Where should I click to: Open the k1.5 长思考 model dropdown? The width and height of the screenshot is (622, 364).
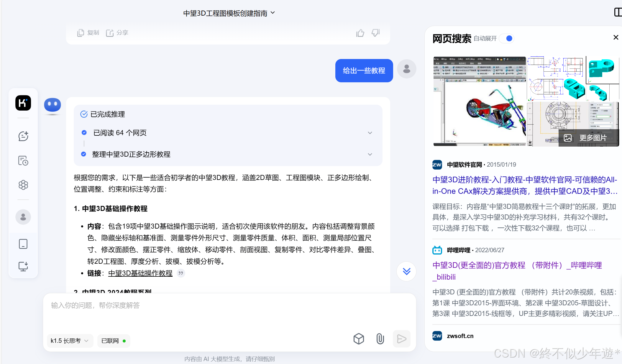70,341
